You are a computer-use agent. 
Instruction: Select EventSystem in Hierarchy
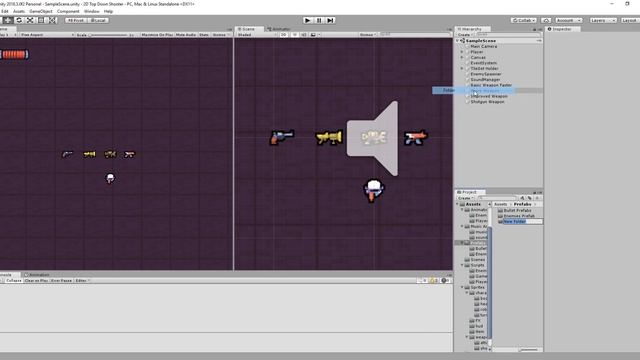pyautogui.click(x=484, y=63)
